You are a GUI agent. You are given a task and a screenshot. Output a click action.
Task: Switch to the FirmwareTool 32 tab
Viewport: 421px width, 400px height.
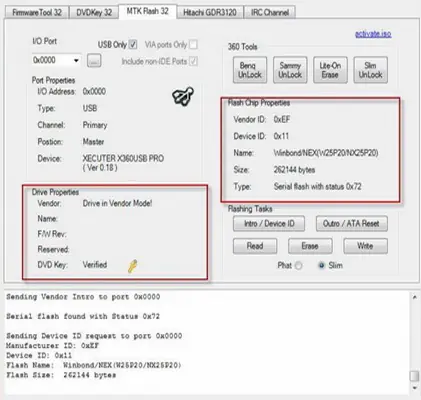(x=37, y=13)
